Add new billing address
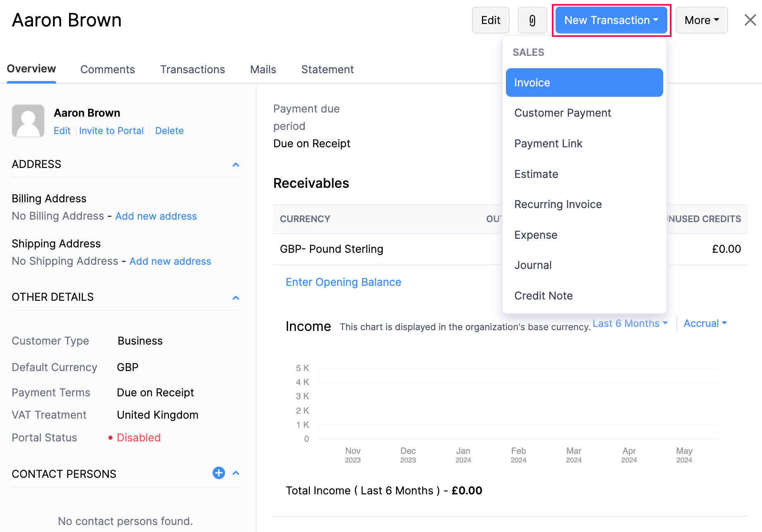This screenshot has height=532, width=762. 156,216
